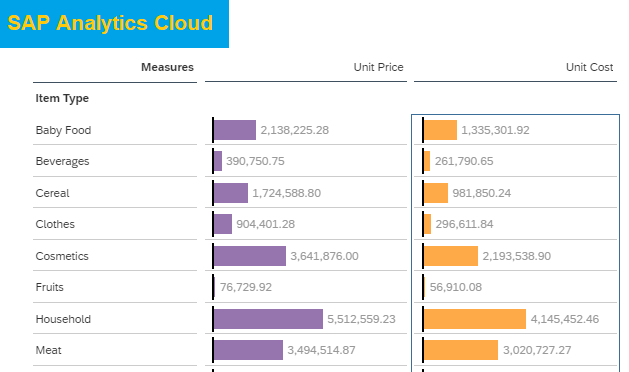Click the Unit Cost column header
This screenshot has width=629, height=372.
[589, 67]
